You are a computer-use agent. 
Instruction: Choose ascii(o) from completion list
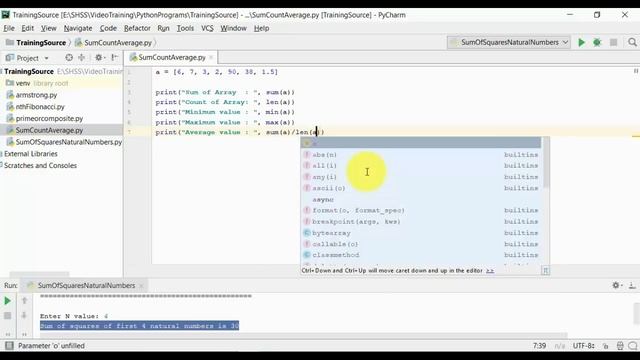(x=420, y=188)
